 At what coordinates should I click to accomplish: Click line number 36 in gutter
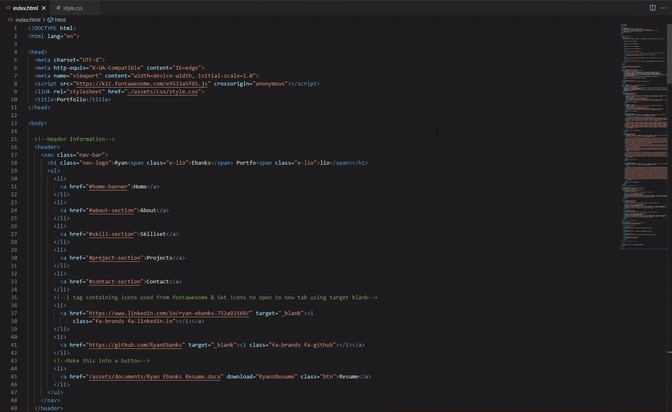(x=14, y=305)
